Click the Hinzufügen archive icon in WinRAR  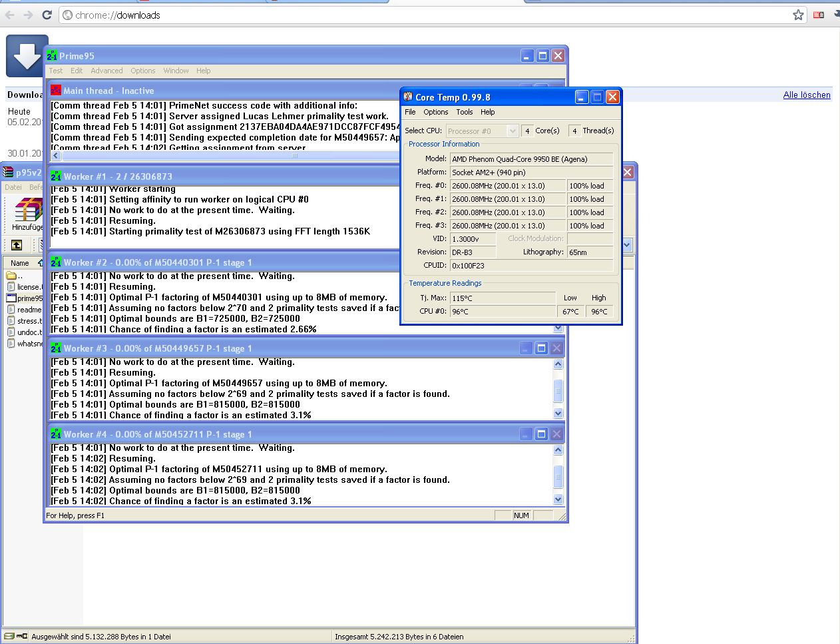28,210
